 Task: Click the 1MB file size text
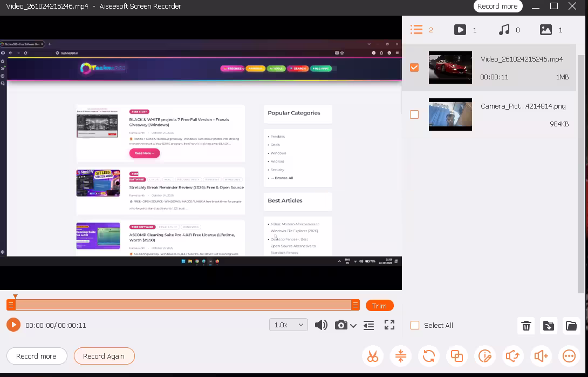click(x=562, y=77)
